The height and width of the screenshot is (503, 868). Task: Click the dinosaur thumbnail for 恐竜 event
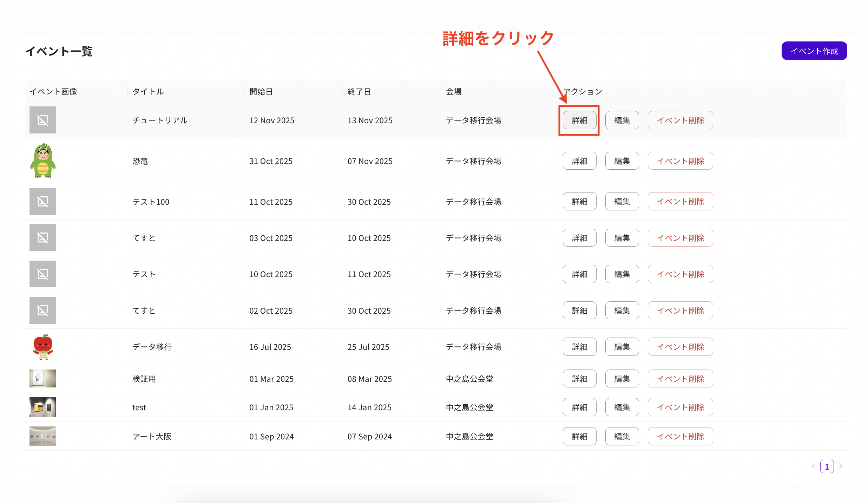coord(42,161)
